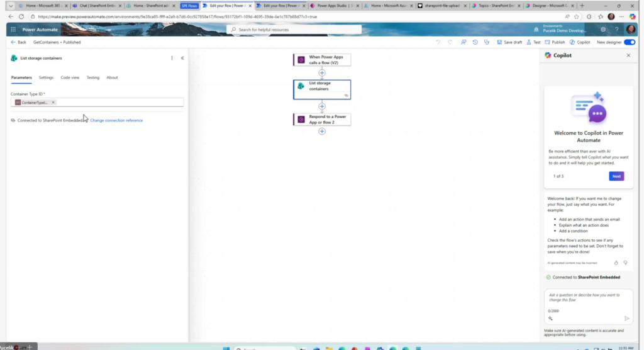Open Power Automate settings gear
Screen dimensions: 644x350
pyautogui.click(x=603, y=30)
